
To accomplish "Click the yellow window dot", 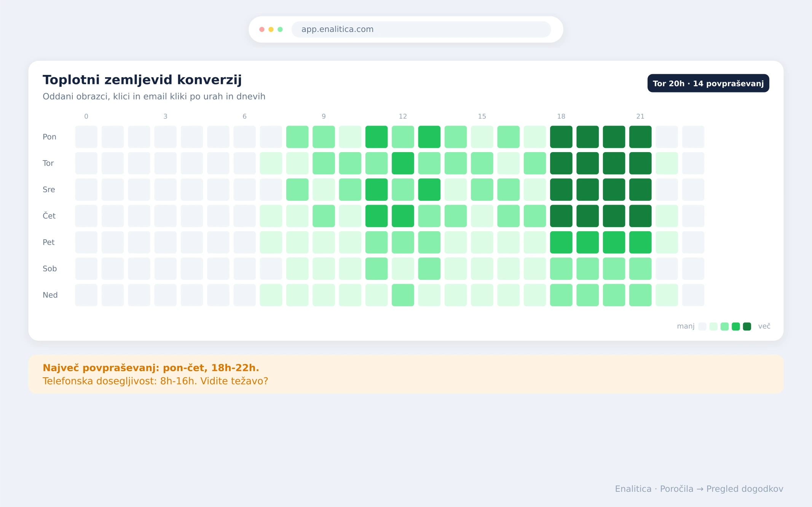I will click(271, 29).
